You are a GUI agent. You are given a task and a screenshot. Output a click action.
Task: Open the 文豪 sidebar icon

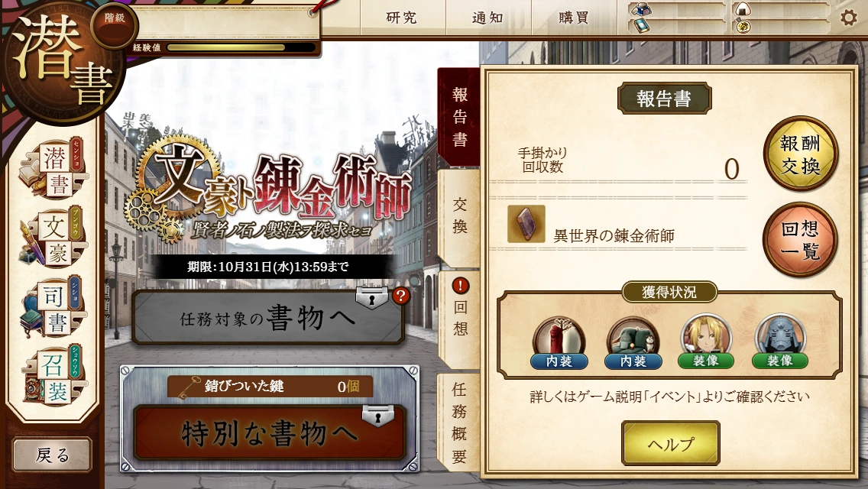pos(51,238)
